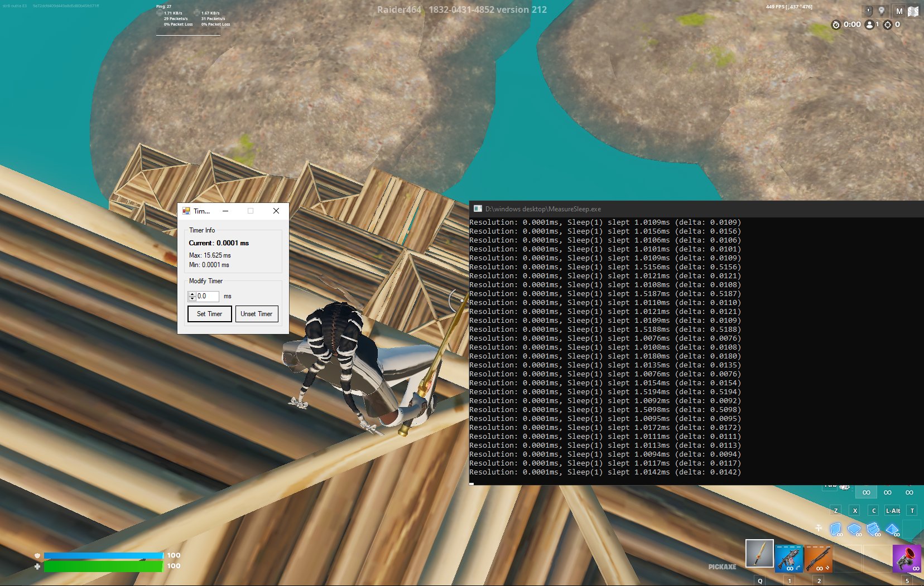Click Set Timer button
The width and height of the screenshot is (924, 586).
point(209,314)
